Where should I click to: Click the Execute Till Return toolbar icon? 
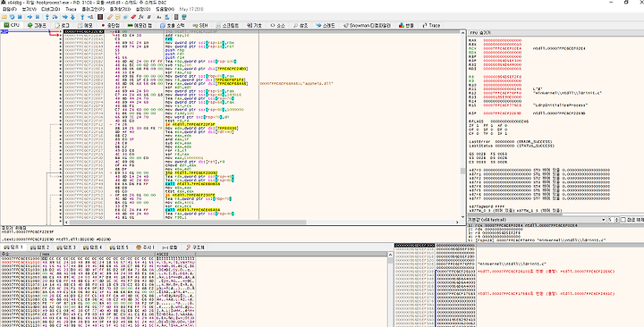coord(82,17)
